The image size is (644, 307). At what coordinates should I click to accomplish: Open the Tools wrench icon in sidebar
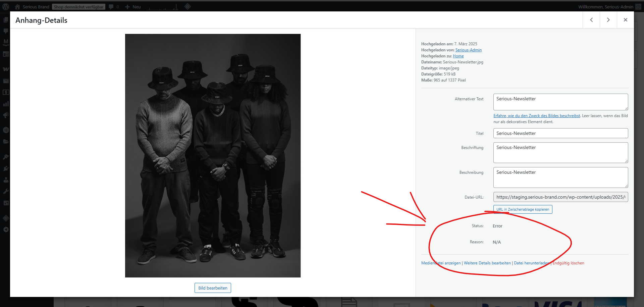[x=6, y=191]
